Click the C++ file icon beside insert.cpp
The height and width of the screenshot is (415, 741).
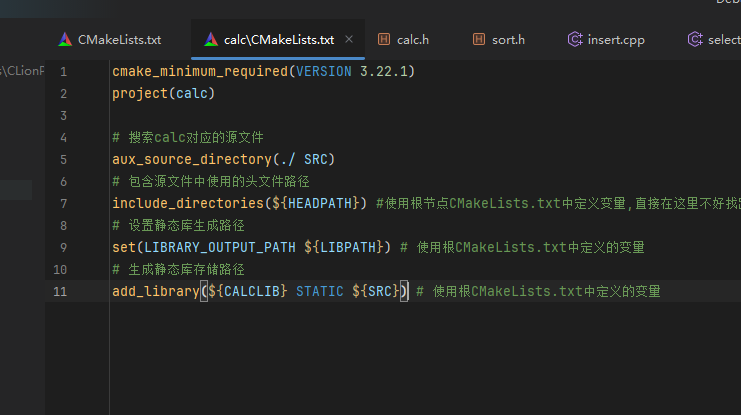click(x=574, y=40)
